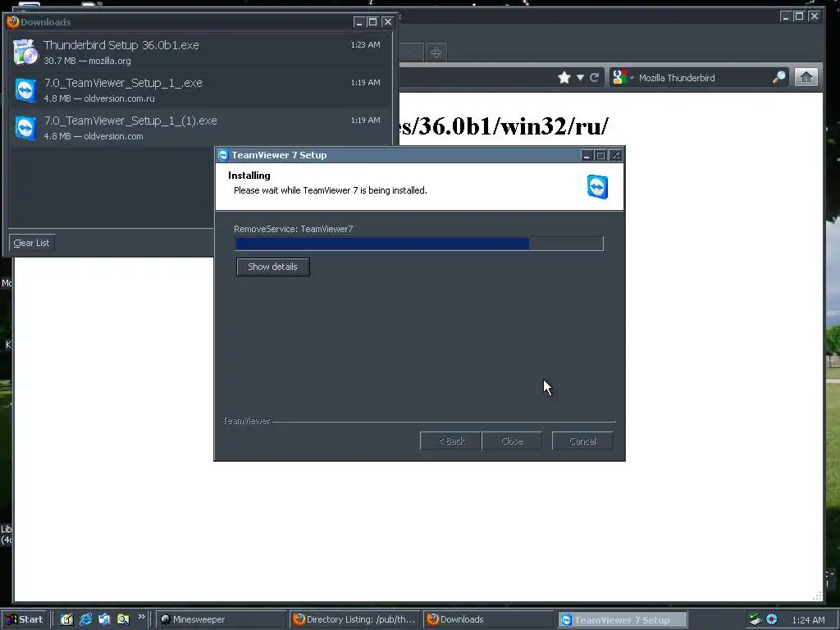This screenshot has width=840, height=630.
Task: Click the Back button in the installer
Action: point(450,441)
